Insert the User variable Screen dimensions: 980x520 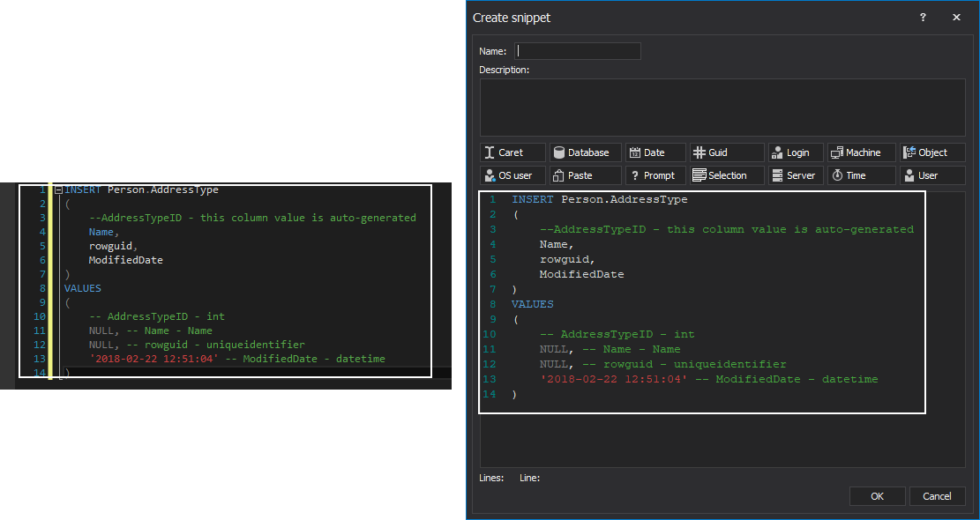point(931,175)
